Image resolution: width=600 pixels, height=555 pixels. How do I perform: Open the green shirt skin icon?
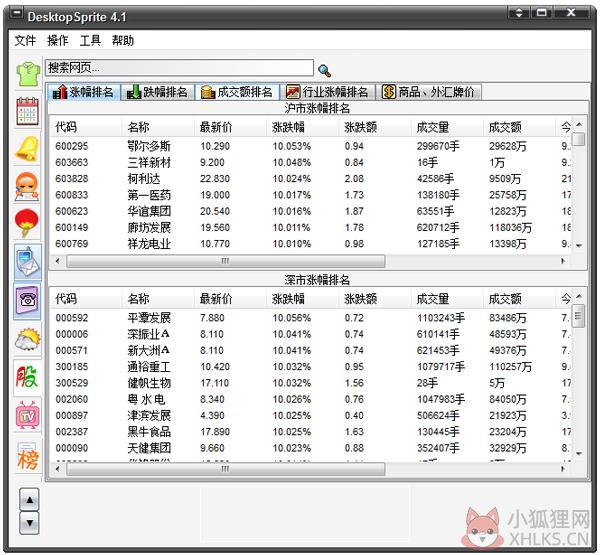pos(28,74)
